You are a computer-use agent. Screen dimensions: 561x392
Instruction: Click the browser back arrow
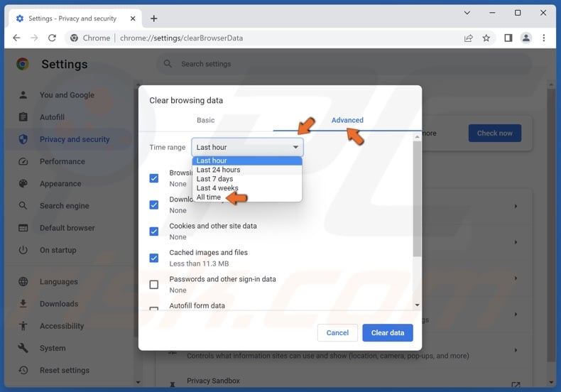click(x=16, y=38)
